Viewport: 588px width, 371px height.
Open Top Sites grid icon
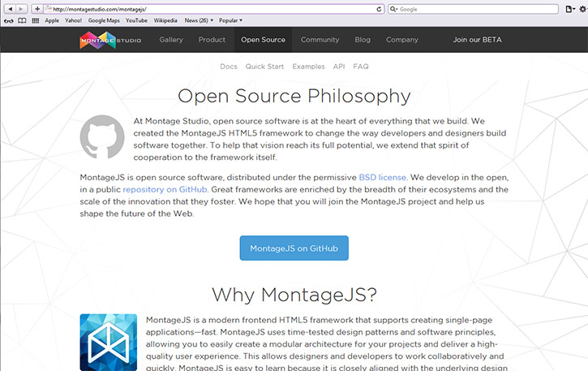[x=35, y=20]
